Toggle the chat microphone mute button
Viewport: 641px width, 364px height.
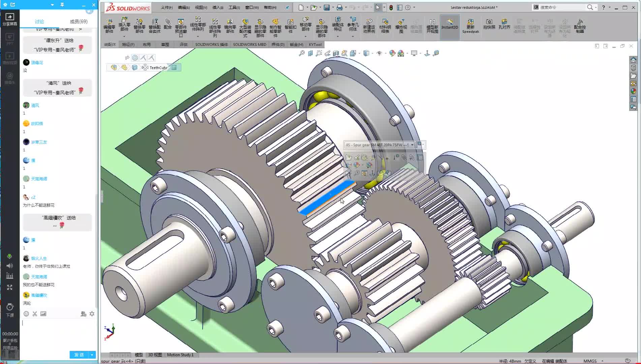(9, 256)
